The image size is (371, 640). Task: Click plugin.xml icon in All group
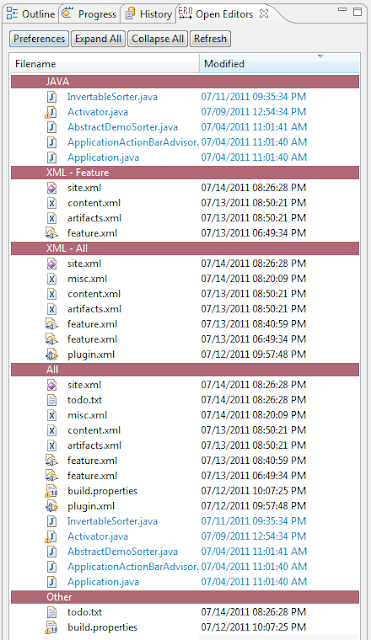pyautogui.click(x=51, y=506)
